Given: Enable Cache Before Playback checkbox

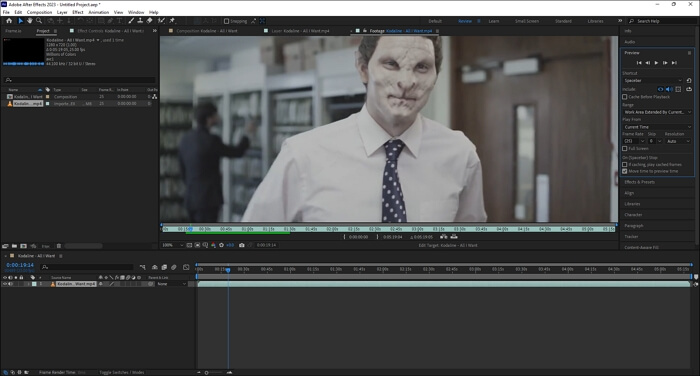Looking at the screenshot, I should pyautogui.click(x=625, y=97).
